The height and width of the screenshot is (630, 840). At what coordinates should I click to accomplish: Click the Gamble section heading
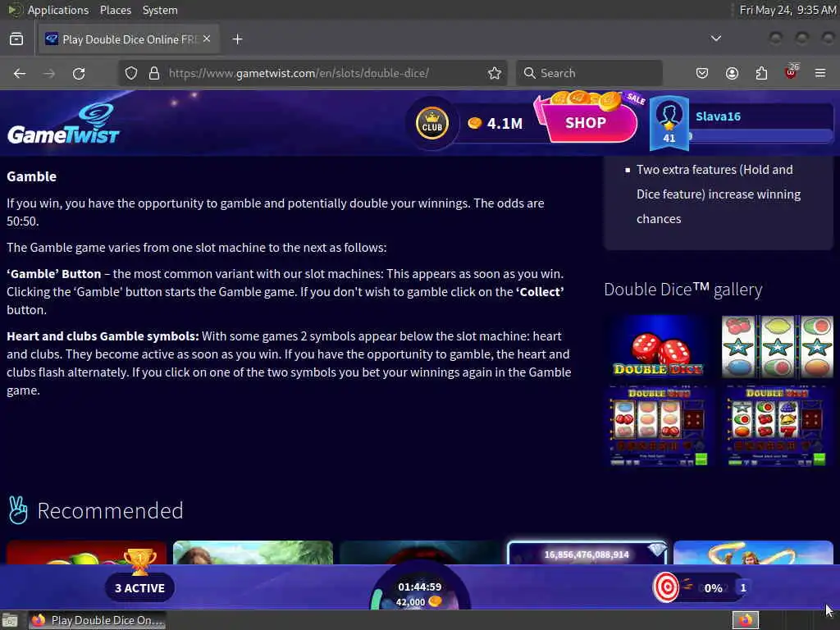click(32, 176)
